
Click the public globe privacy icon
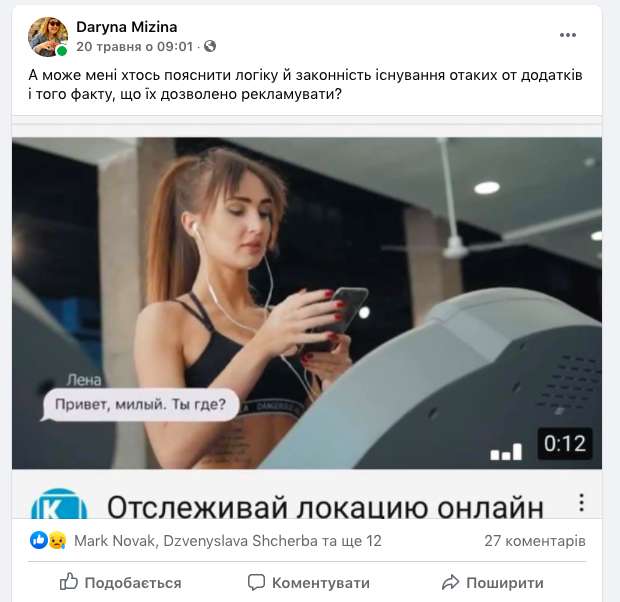coord(210,46)
